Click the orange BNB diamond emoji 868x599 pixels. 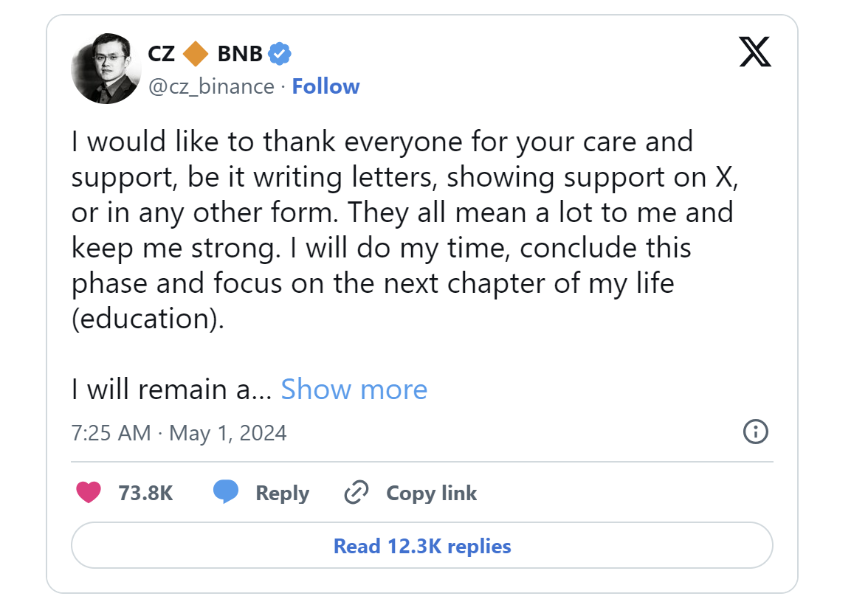(x=196, y=54)
